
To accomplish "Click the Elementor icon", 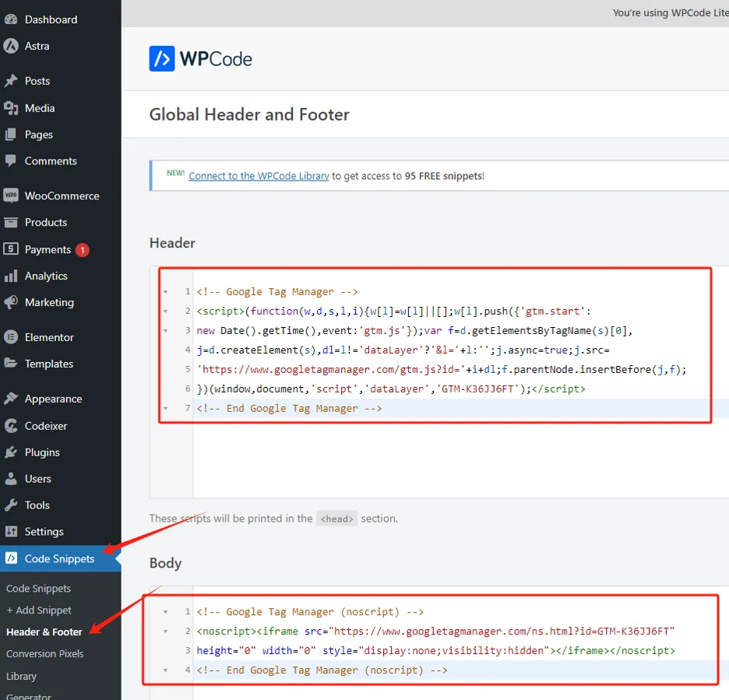I will (11, 337).
